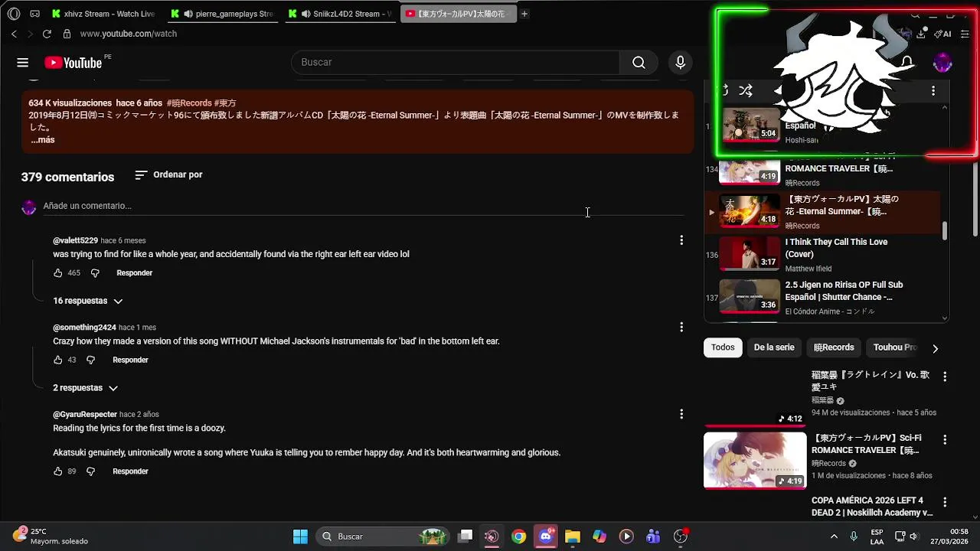Reply to @valett5229's comment

[x=134, y=273]
